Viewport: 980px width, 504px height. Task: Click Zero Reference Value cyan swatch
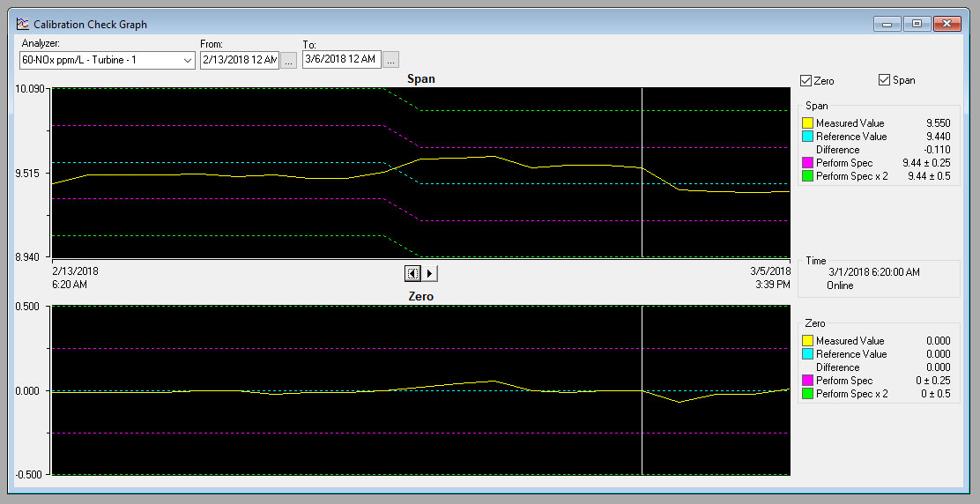807,354
